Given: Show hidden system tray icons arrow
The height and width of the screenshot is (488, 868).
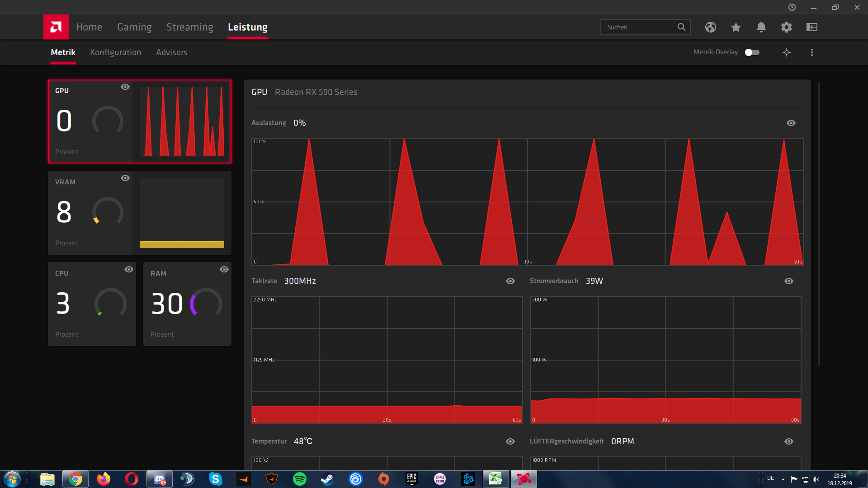Looking at the screenshot, I should [x=783, y=479].
